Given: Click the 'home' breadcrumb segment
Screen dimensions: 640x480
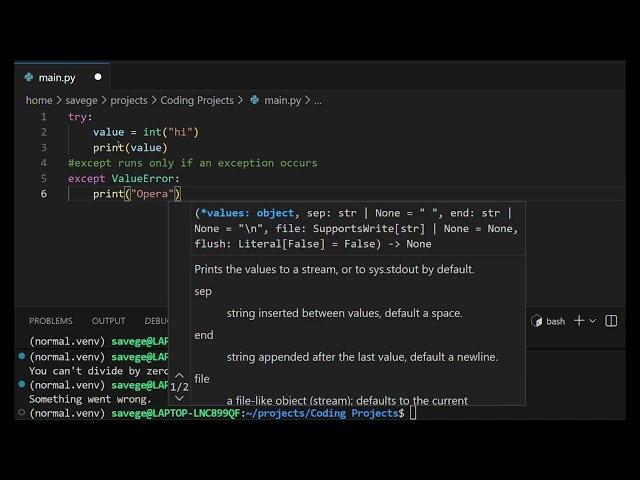Looking at the screenshot, I should coord(39,100).
